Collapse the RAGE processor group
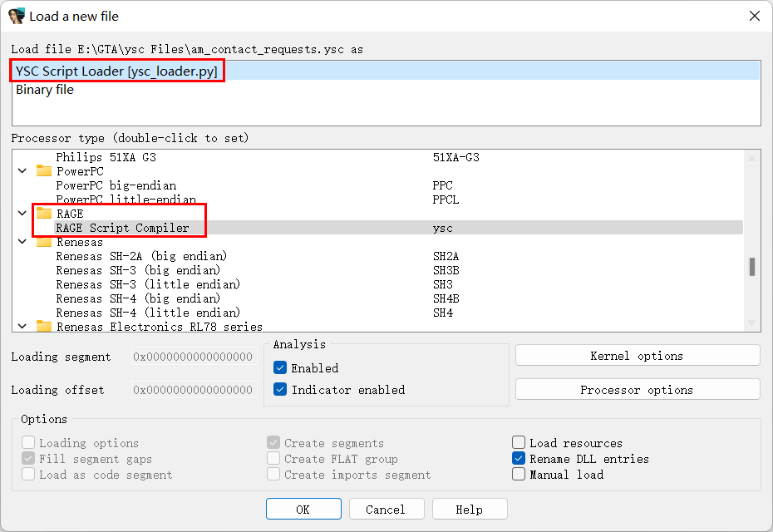Viewport: 773px width, 532px height. click(x=22, y=214)
